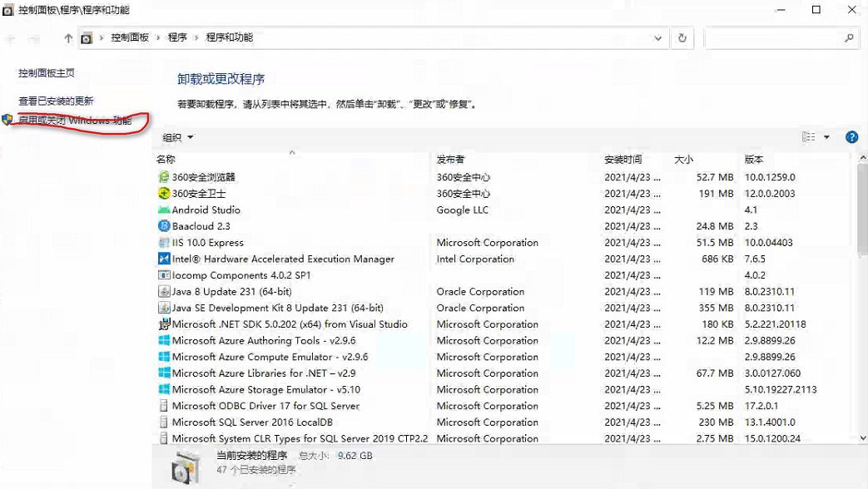This screenshot has height=489, width=868.
Task: Click the 360安全浏览器 program icon
Action: coord(164,177)
